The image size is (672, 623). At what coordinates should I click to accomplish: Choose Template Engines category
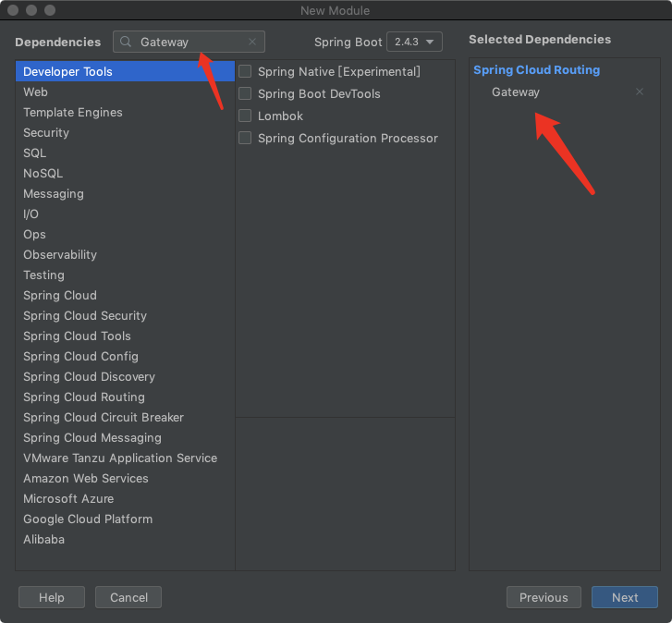click(125, 112)
